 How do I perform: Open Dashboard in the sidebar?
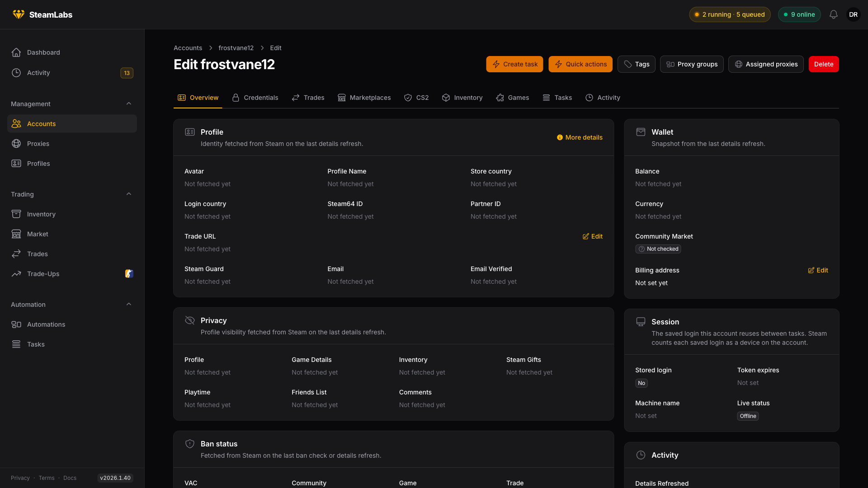[72, 52]
